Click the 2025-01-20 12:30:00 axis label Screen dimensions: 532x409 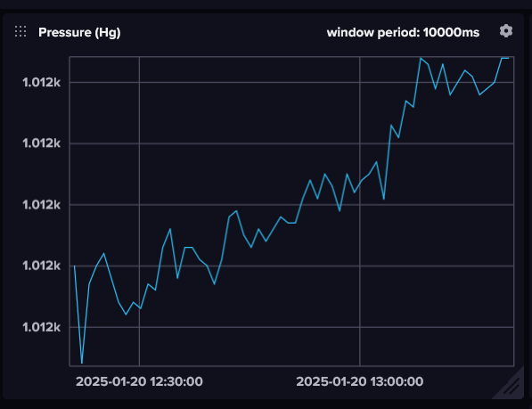point(139,381)
